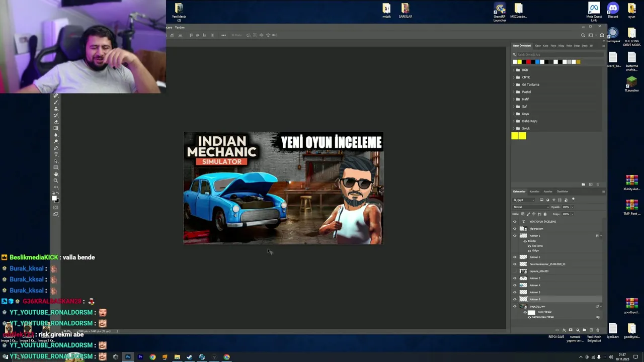The image size is (644, 362).
Task: Pick the gold recent color swatch
Action: pos(579,62)
